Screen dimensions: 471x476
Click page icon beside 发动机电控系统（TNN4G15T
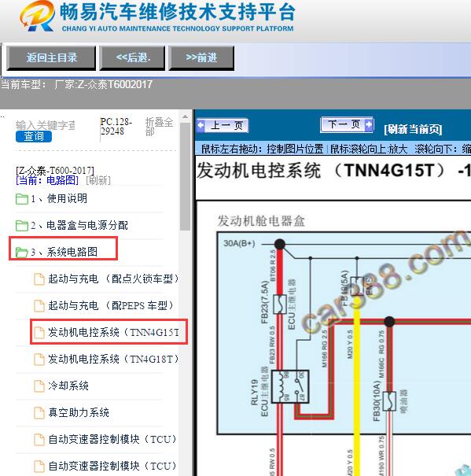coord(39,333)
